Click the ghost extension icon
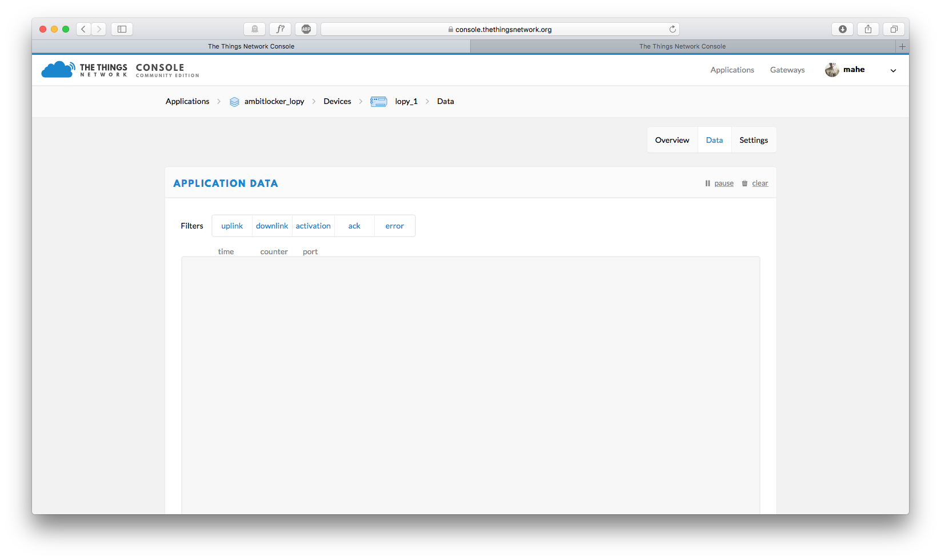 point(255,29)
